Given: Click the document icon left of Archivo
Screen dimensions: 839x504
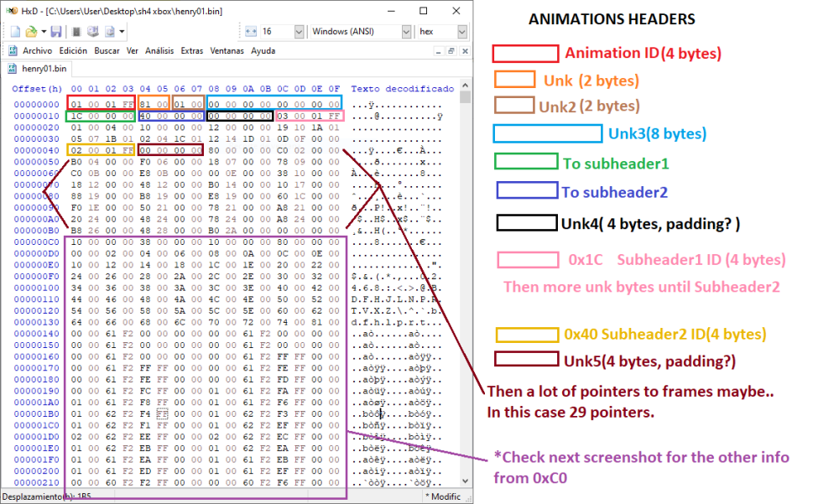Looking at the screenshot, I should (13, 50).
